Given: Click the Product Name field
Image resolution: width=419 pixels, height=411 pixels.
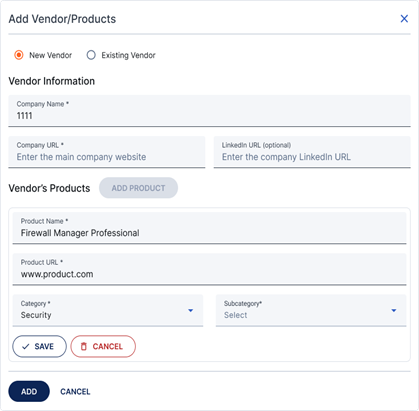Looking at the screenshot, I should click(x=209, y=228).
